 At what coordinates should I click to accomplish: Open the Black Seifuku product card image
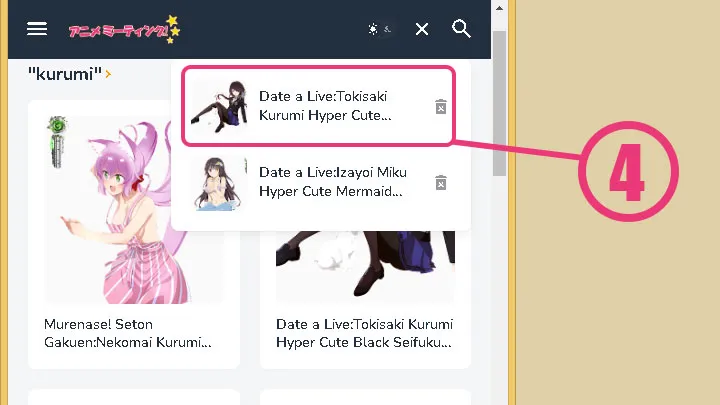click(366, 266)
